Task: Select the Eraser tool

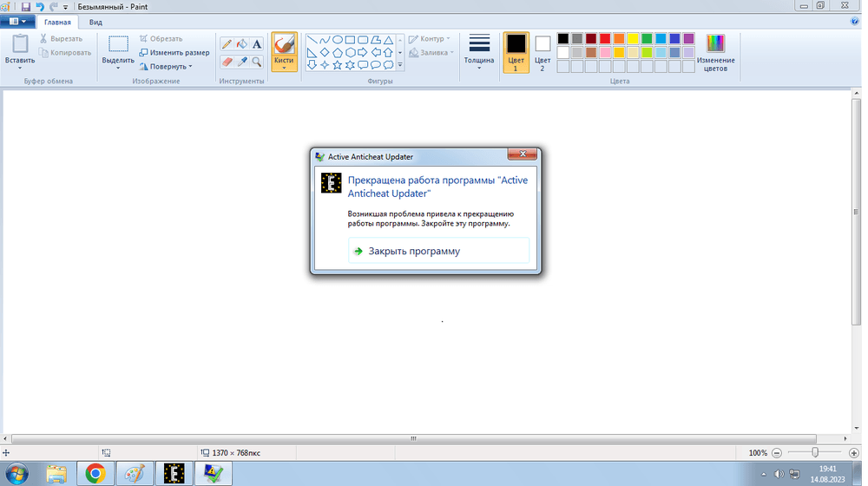Action: 227,62
